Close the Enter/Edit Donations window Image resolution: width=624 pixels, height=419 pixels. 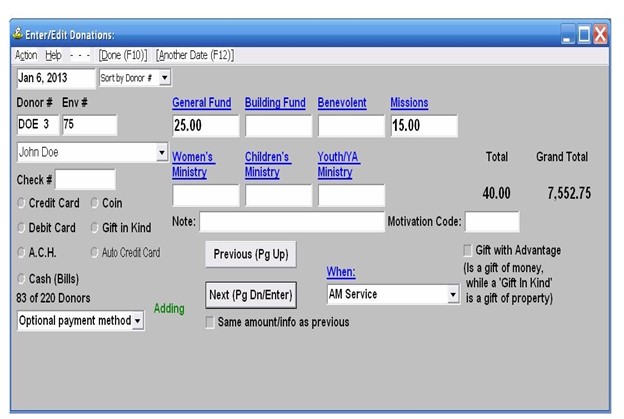coord(601,35)
